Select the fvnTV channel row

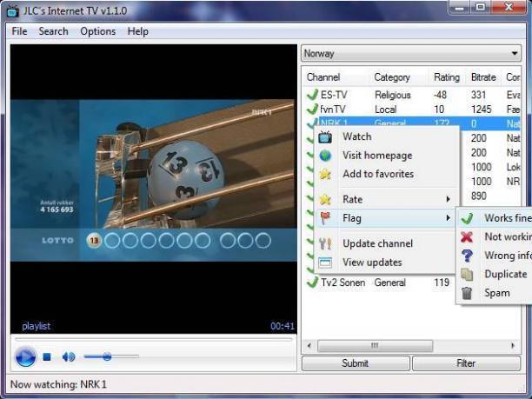coord(412,110)
